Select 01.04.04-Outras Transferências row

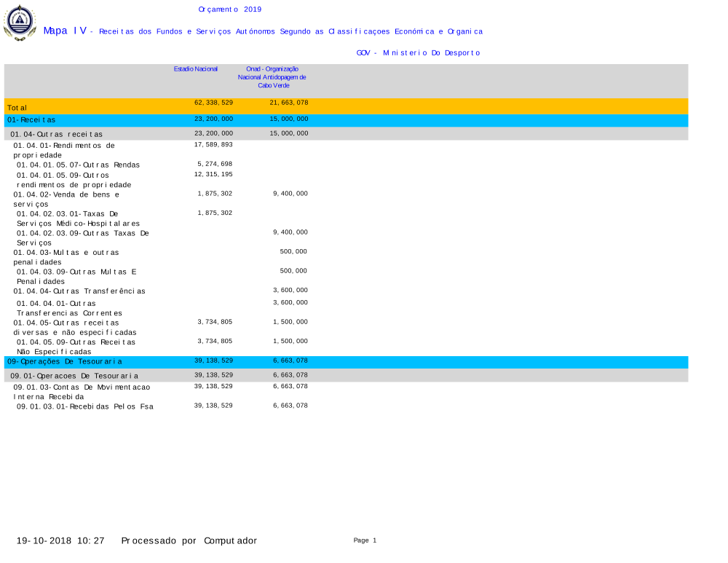tap(79, 291)
